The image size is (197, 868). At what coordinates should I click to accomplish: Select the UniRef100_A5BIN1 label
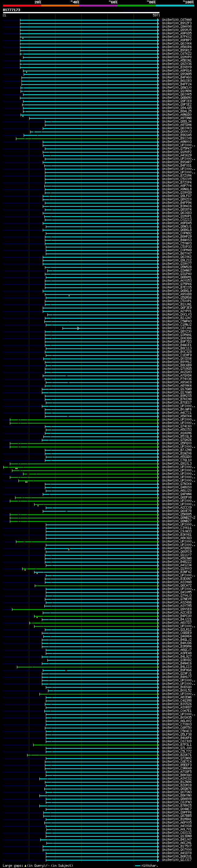coord(176,60)
